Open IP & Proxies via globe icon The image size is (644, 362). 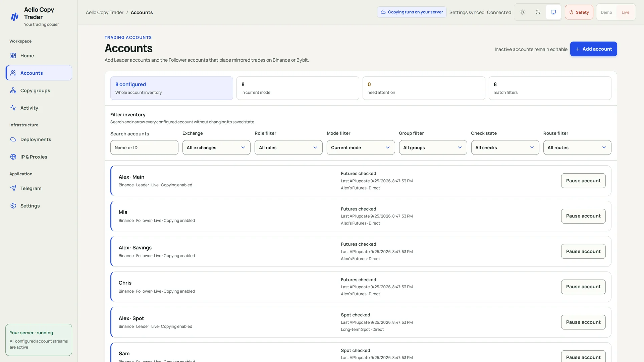13,157
